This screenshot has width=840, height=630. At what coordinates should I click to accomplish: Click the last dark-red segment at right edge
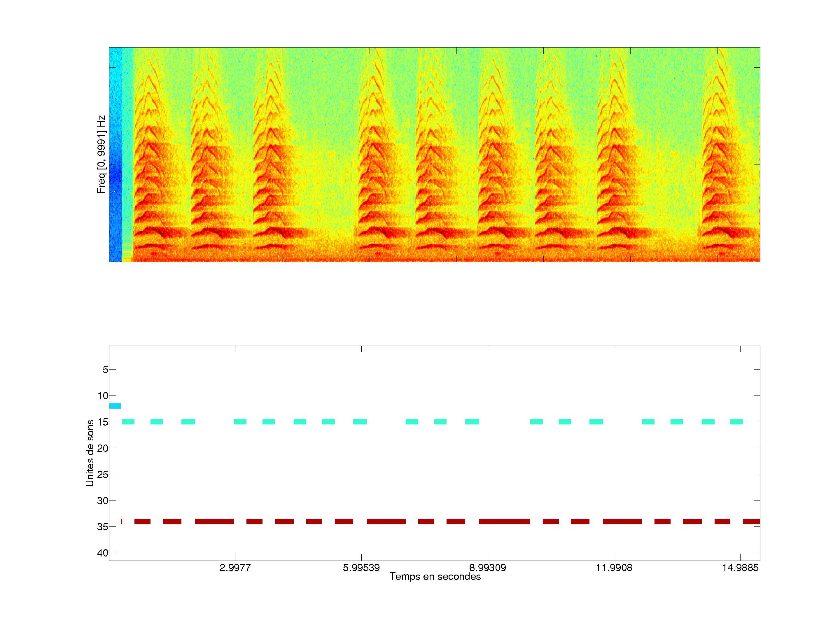pyautogui.click(x=751, y=521)
